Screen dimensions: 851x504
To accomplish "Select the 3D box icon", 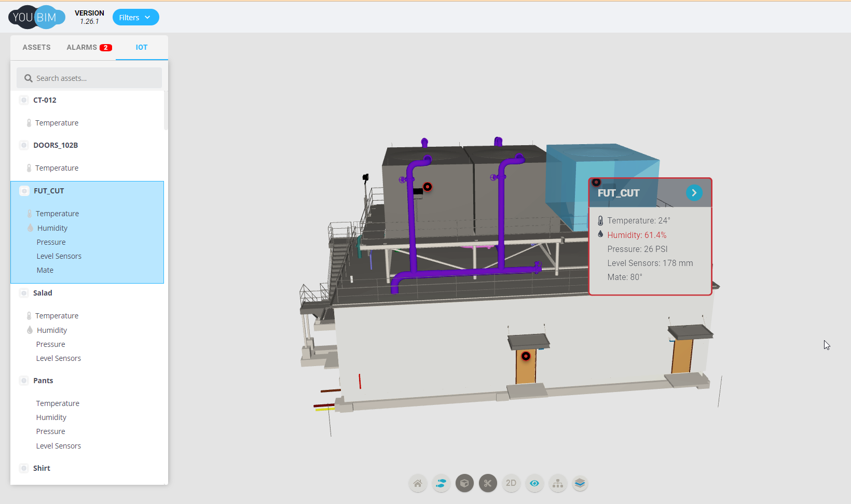I will (464, 483).
